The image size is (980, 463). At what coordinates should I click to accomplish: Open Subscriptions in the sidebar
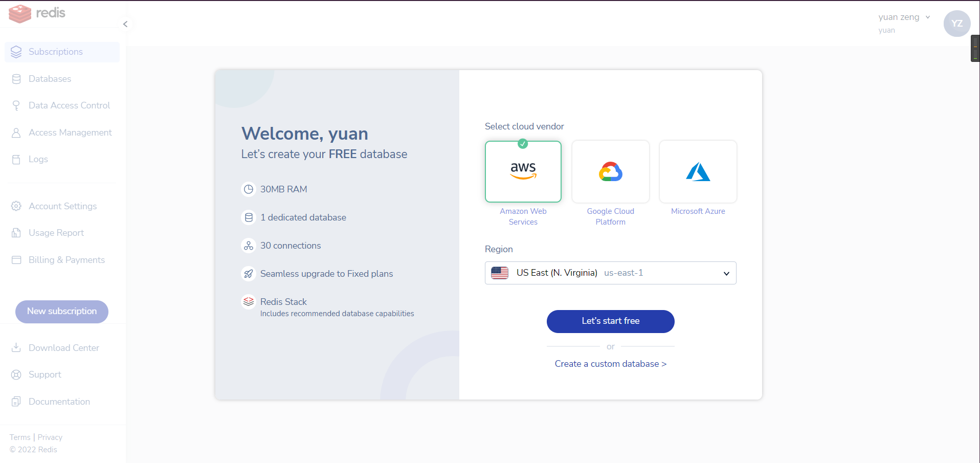point(56,52)
